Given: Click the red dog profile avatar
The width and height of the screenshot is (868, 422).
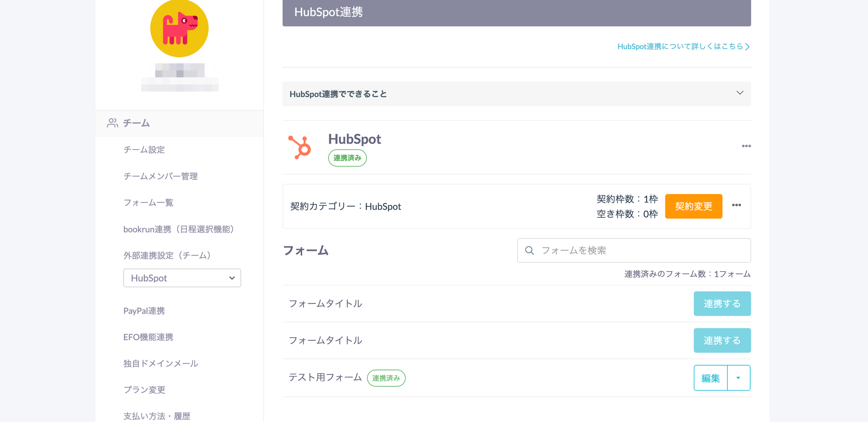Looking at the screenshot, I should click(179, 28).
